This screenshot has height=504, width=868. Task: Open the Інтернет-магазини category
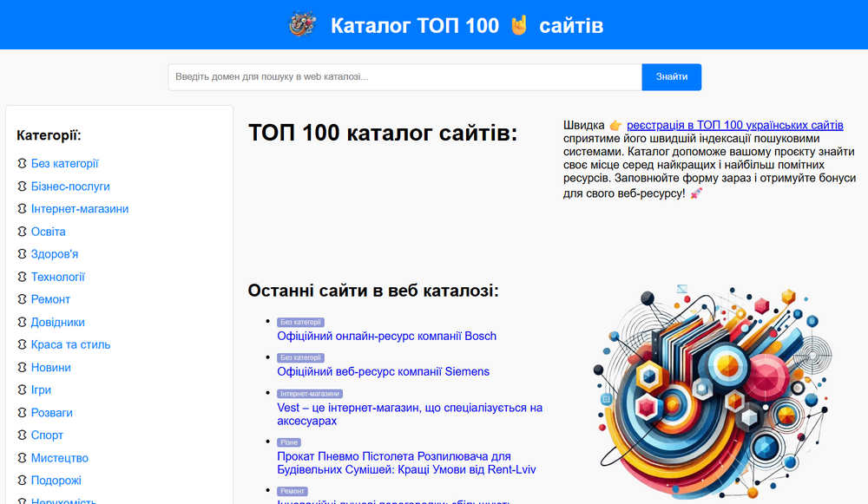(80, 209)
